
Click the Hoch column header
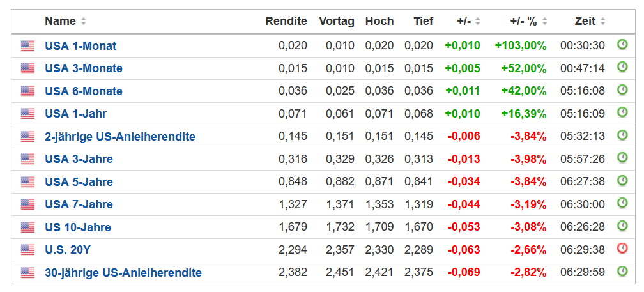[x=379, y=21]
